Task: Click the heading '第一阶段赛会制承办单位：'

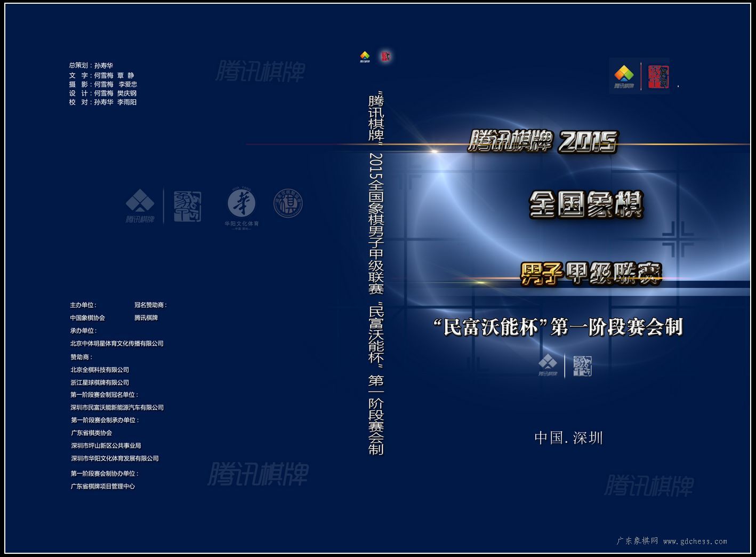Action: click(105, 420)
